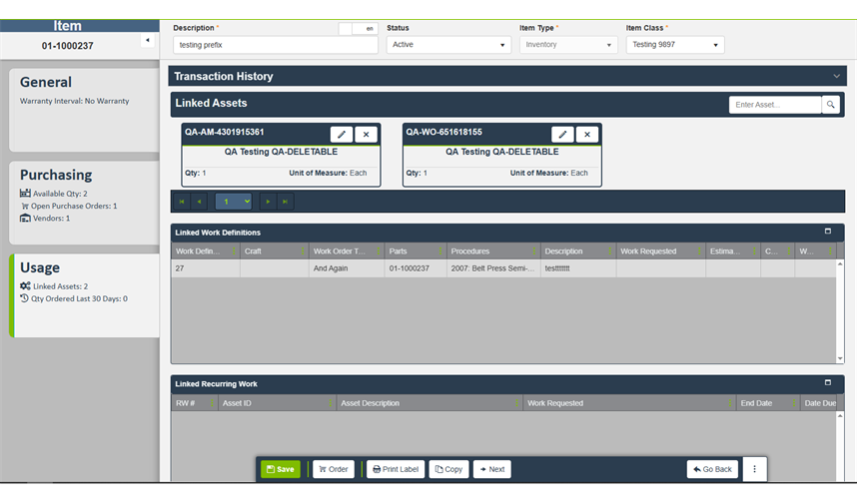Screen dimensions: 857x504
Task: Edit linked asset QA-WO-651618155 with pencil icon
Action: tap(562, 135)
